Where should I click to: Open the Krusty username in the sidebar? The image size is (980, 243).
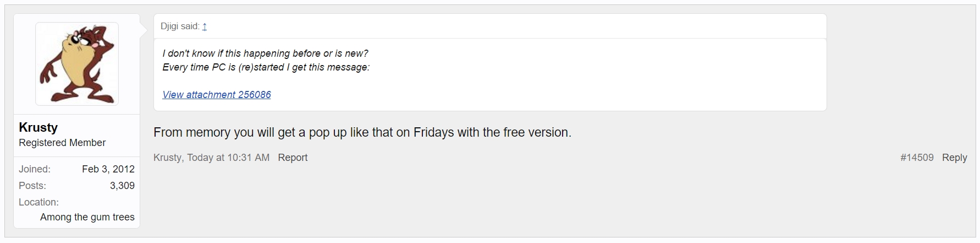(x=38, y=127)
